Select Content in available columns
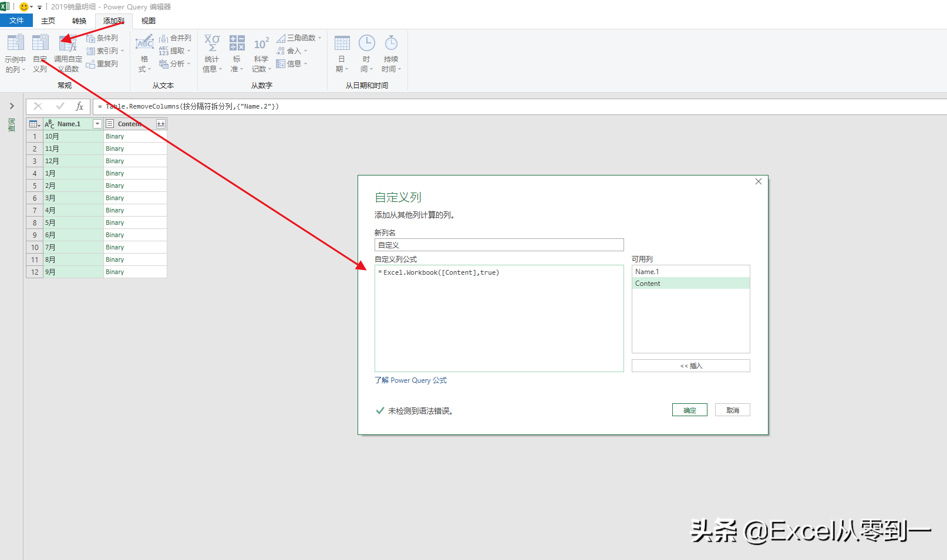The image size is (947, 560). [691, 284]
